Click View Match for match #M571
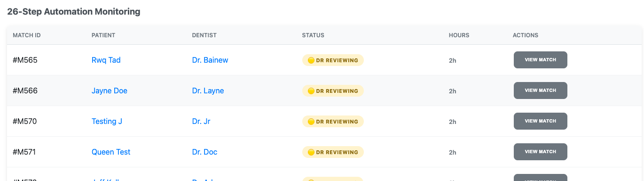Screen dimensions: 644x181 point(540,152)
